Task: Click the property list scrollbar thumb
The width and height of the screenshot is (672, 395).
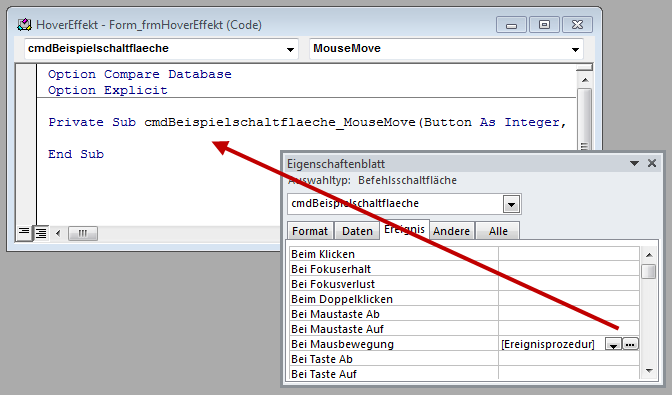Action: coord(649,272)
